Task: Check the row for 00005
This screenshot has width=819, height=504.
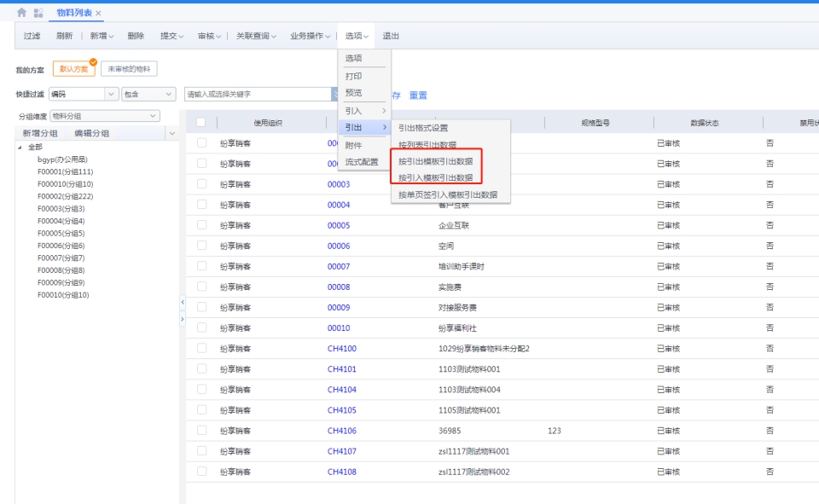Action: pyautogui.click(x=201, y=224)
